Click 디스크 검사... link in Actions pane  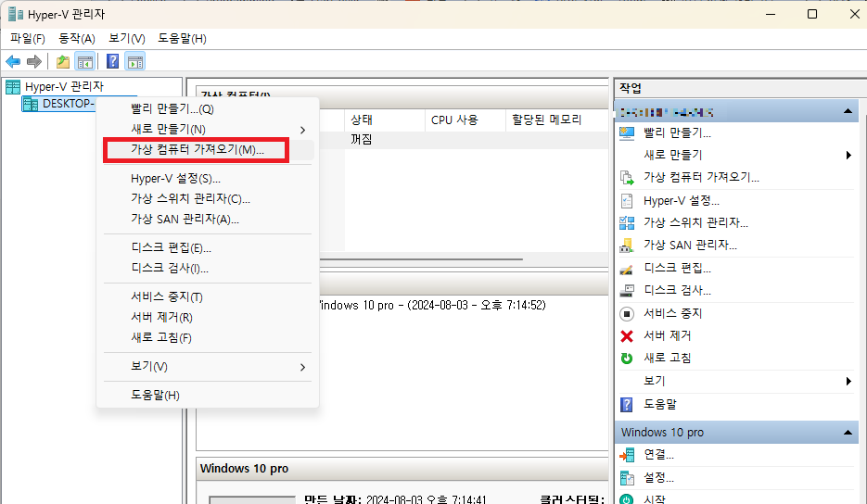coord(677,291)
